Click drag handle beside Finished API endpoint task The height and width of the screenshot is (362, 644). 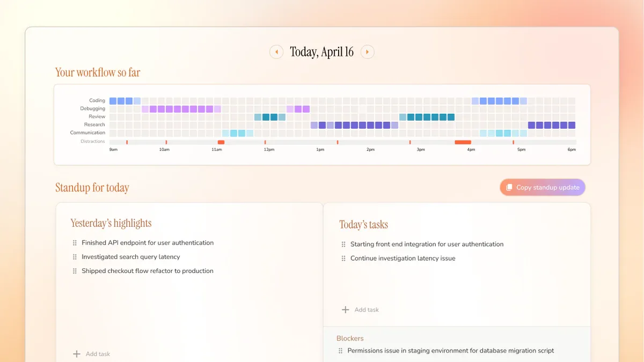pos(75,243)
